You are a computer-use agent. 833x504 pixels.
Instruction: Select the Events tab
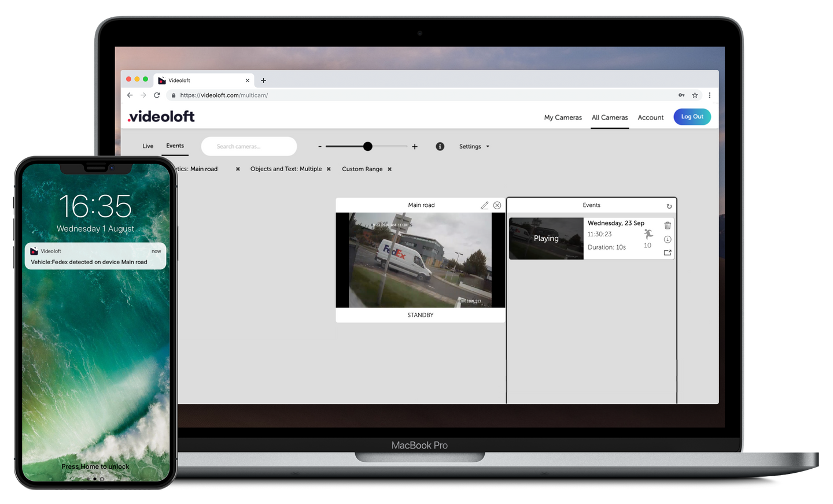point(175,146)
